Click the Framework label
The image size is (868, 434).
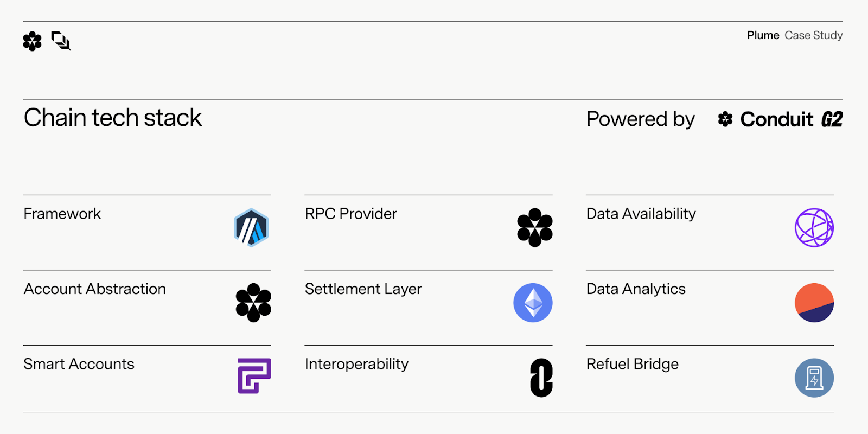[x=62, y=214]
